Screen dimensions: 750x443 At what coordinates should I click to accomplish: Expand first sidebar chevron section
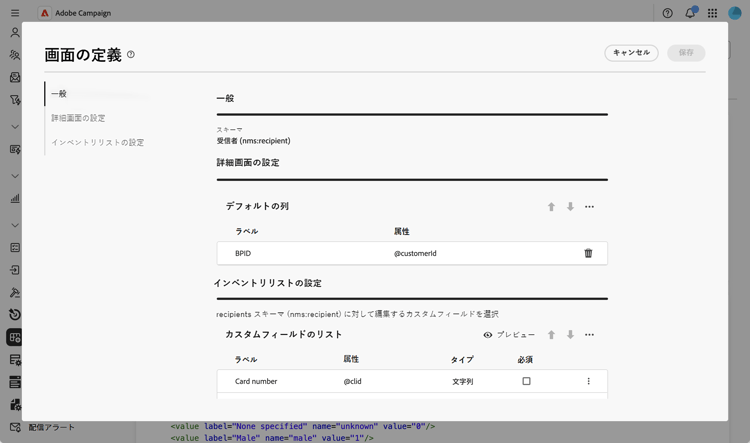15,127
